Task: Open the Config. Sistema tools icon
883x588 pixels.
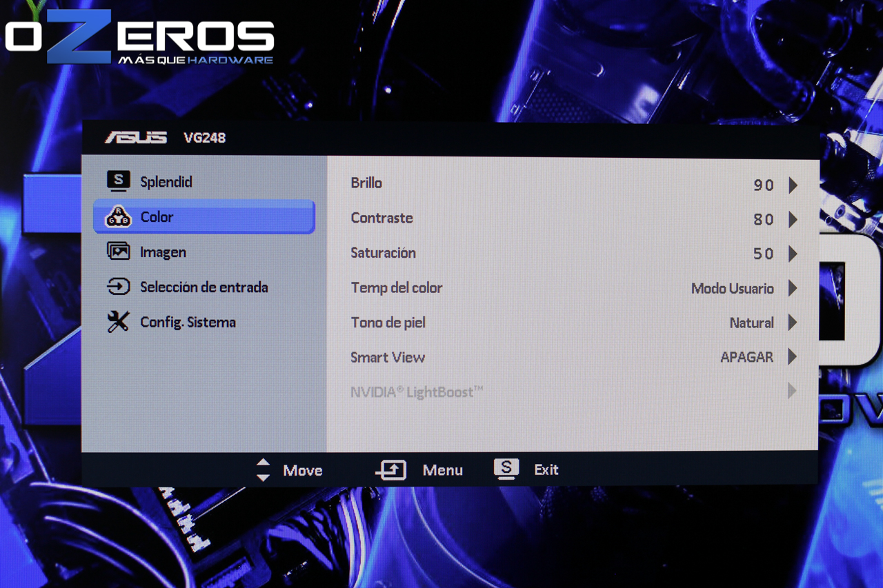Action: tap(118, 322)
